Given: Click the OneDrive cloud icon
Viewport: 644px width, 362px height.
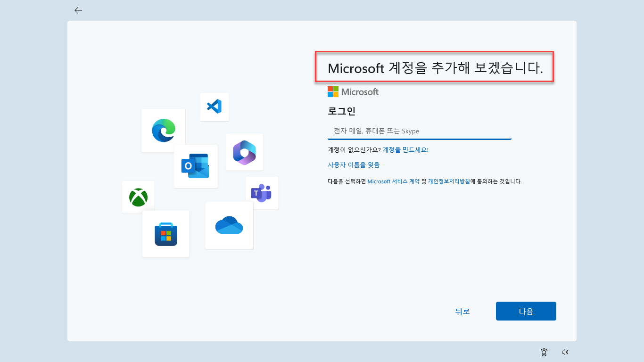Looking at the screenshot, I should coord(229,225).
